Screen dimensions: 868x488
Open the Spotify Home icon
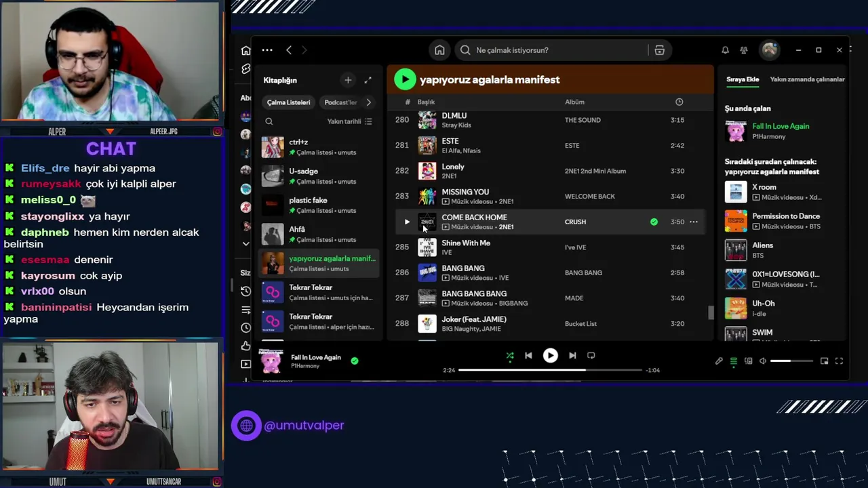pos(439,50)
